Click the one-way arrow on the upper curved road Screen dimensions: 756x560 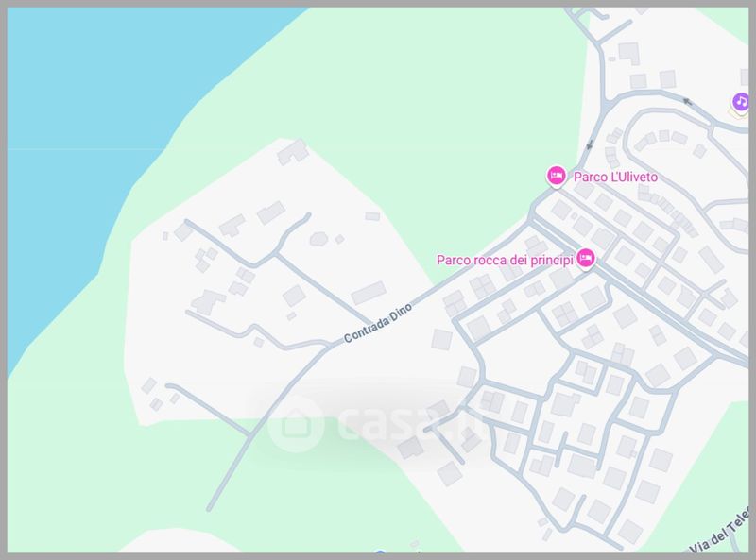pyautogui.click(x=688, y=101)
